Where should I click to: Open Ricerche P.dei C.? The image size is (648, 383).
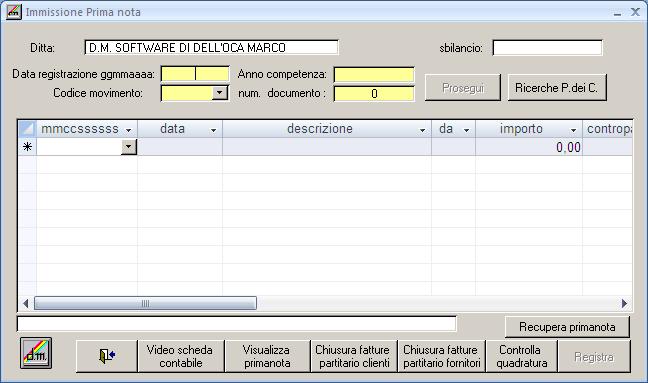tap(557, 88)
